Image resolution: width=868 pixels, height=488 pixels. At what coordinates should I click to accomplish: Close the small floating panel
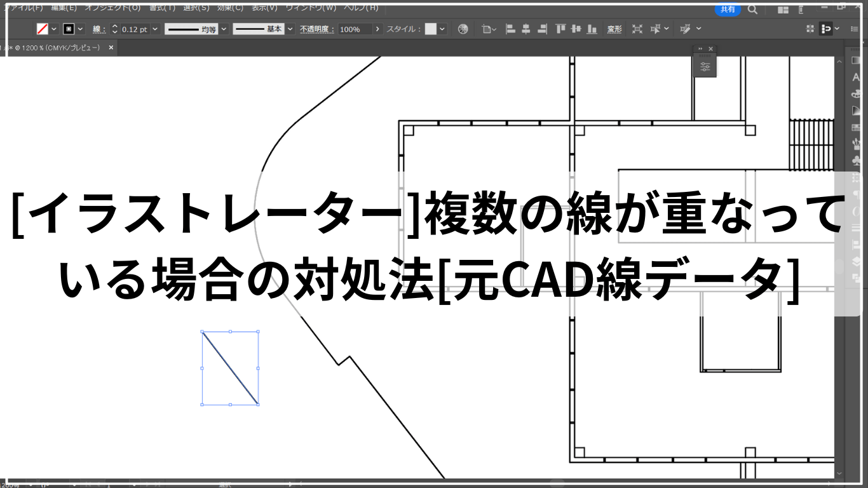coord(710,49)
